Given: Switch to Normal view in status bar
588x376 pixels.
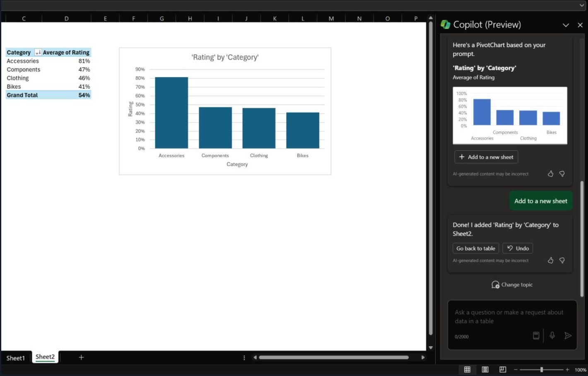Looking at the screenshot, I should coord(467,369).
